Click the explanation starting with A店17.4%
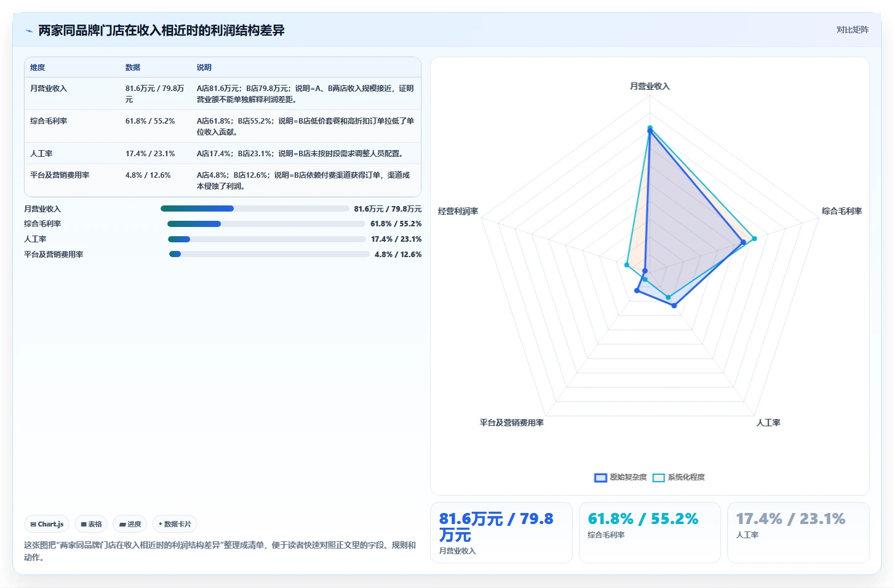894x588 pixels. 301,154
